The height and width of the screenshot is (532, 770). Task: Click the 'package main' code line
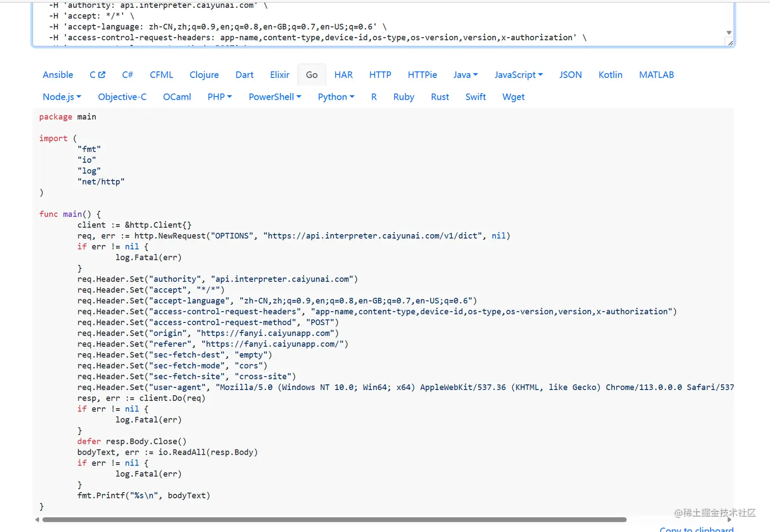[x=68, y=117]
